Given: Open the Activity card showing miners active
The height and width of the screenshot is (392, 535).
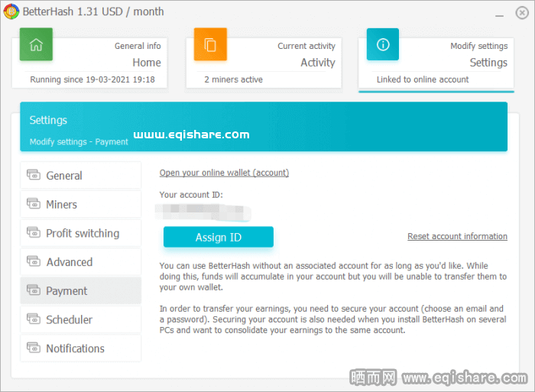Looking at the screenshot, I should [264, 61].
